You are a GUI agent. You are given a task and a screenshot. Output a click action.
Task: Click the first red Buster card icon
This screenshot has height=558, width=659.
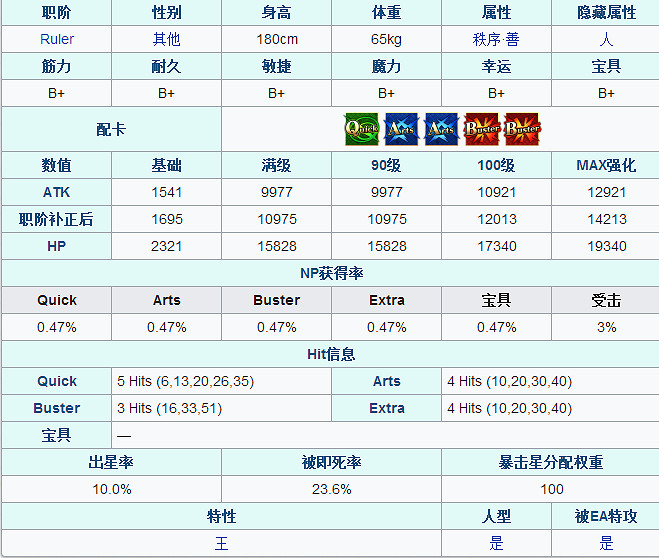click(x=481, y=130)
